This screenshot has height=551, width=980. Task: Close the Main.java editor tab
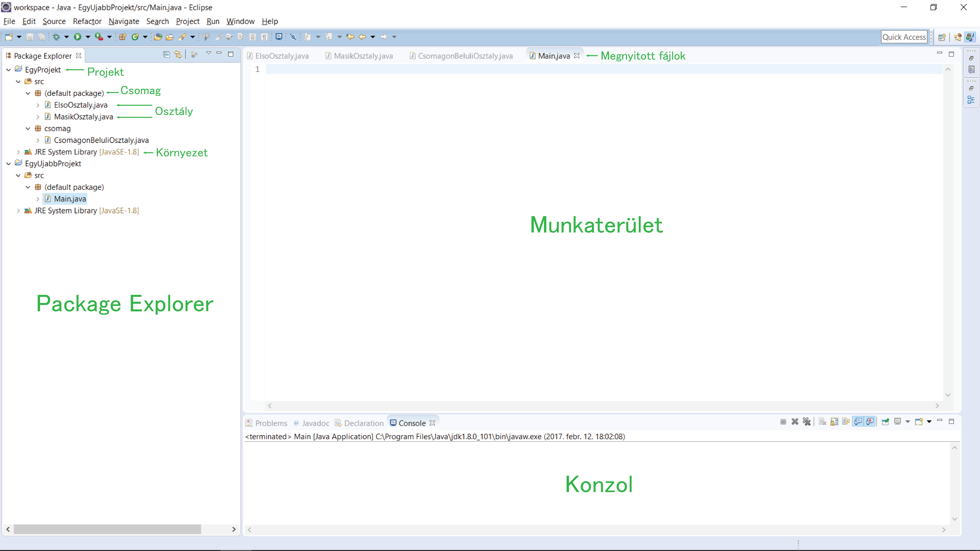(577, 56)
